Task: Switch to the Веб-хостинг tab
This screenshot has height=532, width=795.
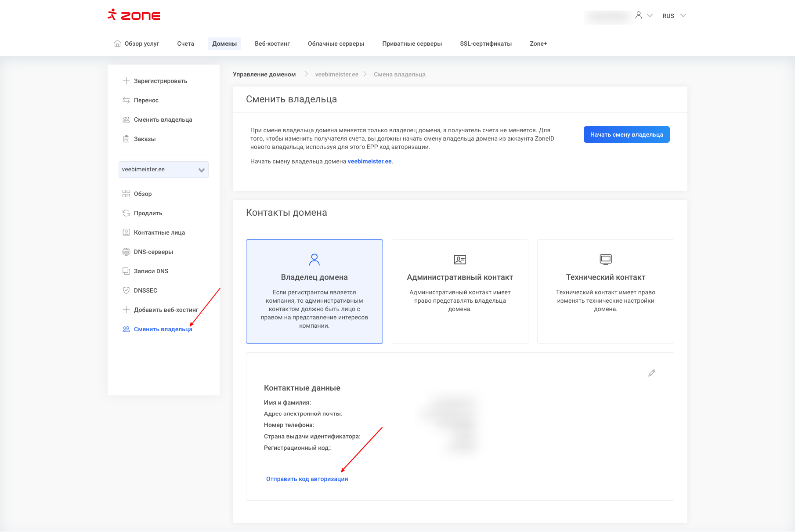Action: coord(272,43)
